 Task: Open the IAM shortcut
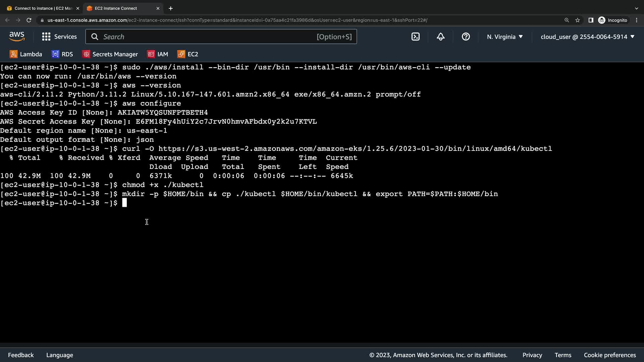point(158,54)
